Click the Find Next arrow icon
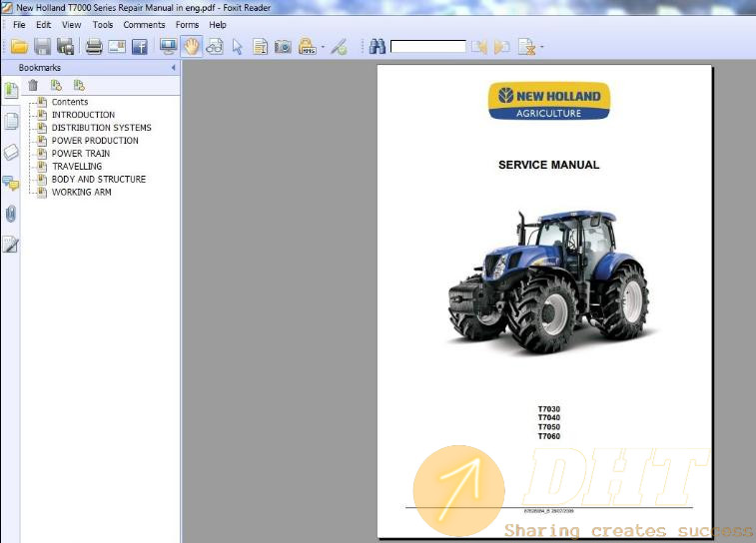Screen dimensions: 756x543 [x=501, y=47]
